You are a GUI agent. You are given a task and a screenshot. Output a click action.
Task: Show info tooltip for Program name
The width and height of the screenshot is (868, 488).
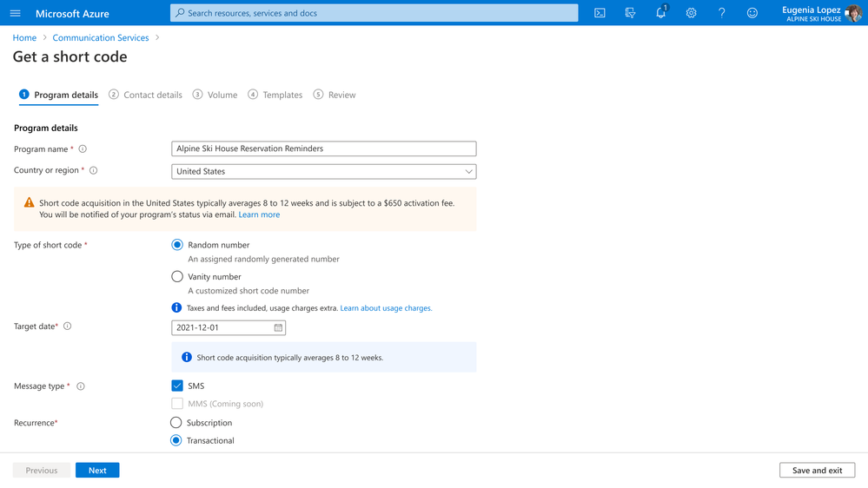[x=83, y=148]
